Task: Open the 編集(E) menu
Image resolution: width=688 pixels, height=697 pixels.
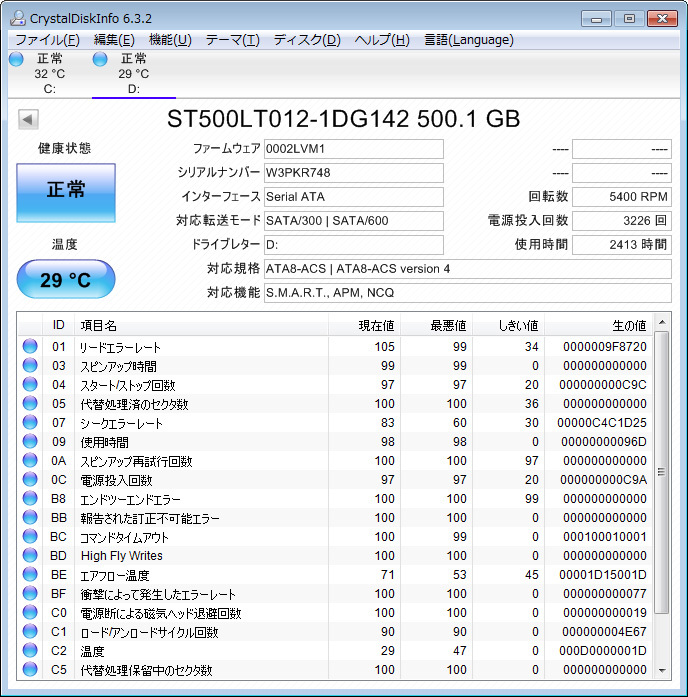Action: pyautogui.click(x=114, y=40)
